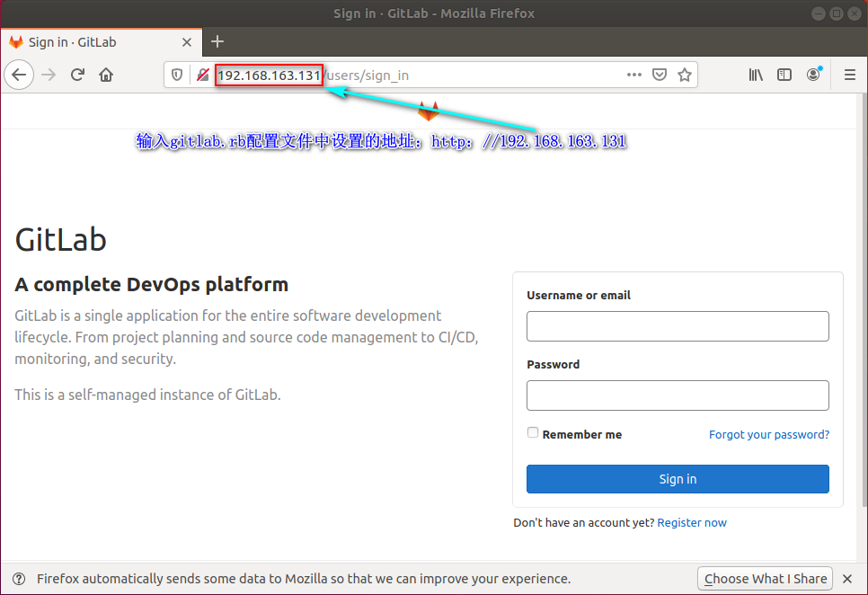Image resolution: width=868 pixels, height=595 pixels.
Task: Show insecure connection info icon
Action: (202, 75)
